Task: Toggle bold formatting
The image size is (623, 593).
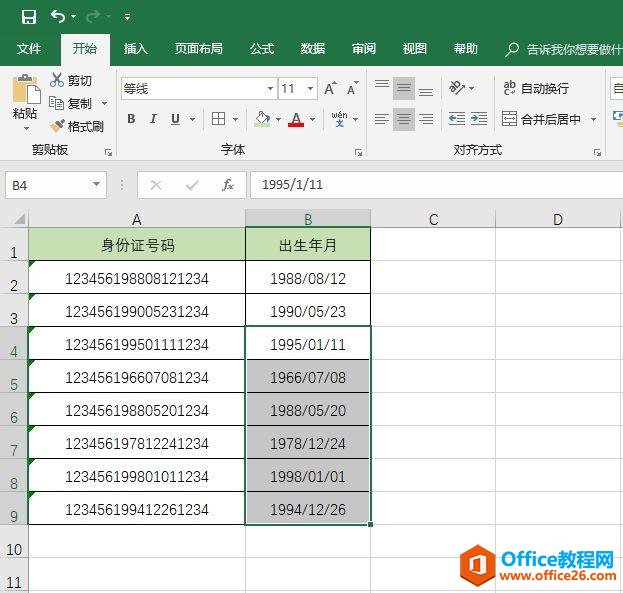Action: tap(131, 118)
